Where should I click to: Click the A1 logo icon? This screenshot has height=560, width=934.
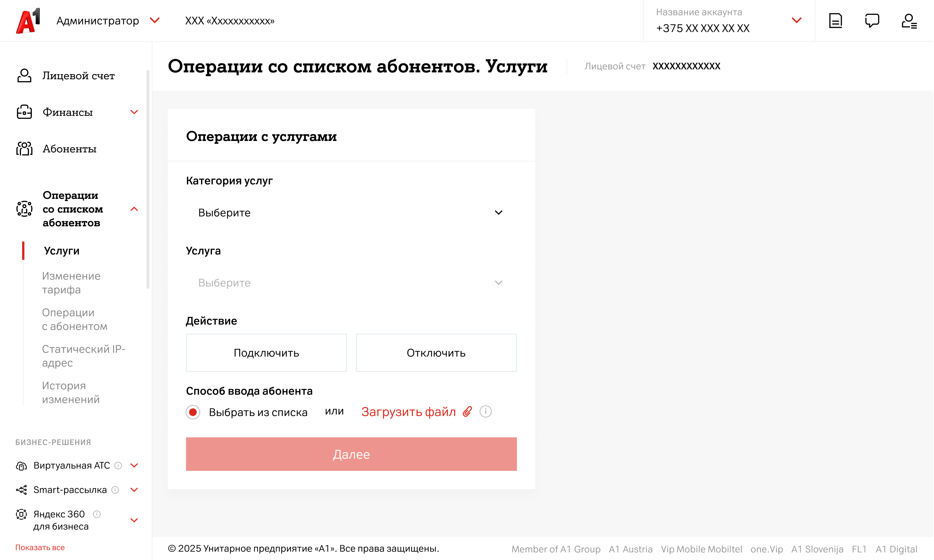pyautogui.click(x=28, y=21)
